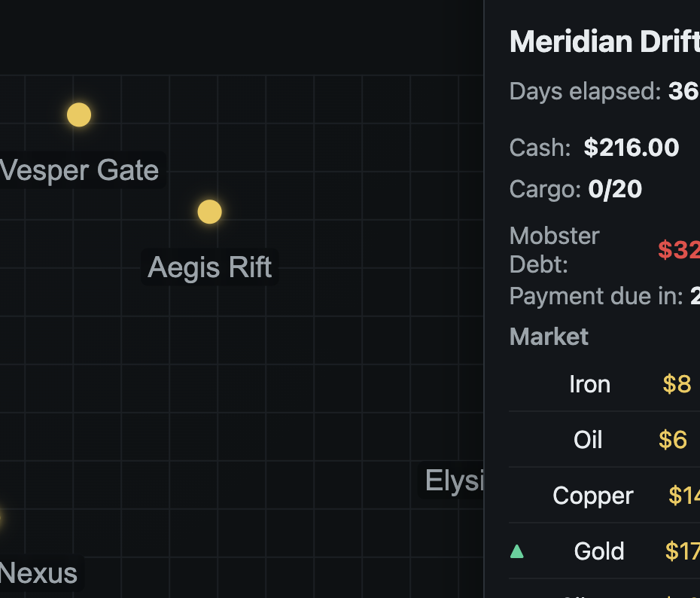Click the Aegis Rift map label

(x=210, y=267)
